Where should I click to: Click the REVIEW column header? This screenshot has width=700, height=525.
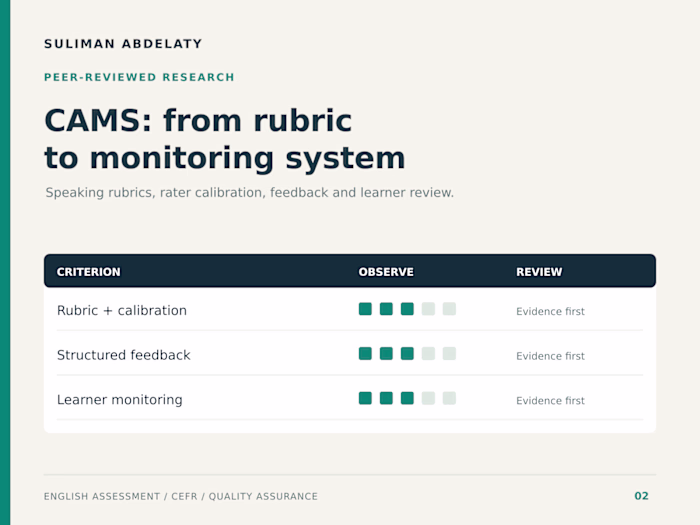click(539, 272)
